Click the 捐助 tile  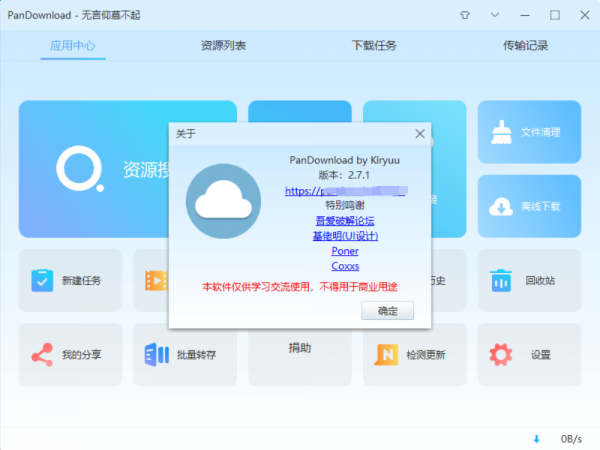click(300, 355)
